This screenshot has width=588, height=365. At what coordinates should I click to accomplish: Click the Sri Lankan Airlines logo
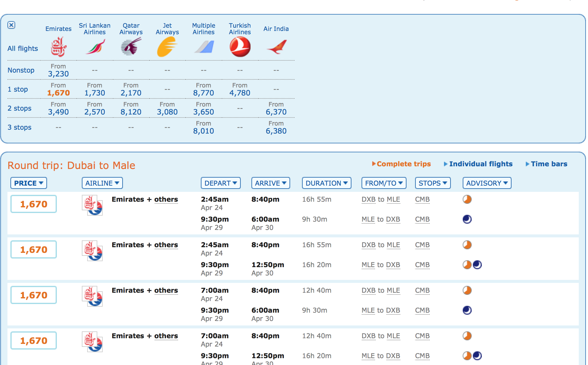(95, 47)
